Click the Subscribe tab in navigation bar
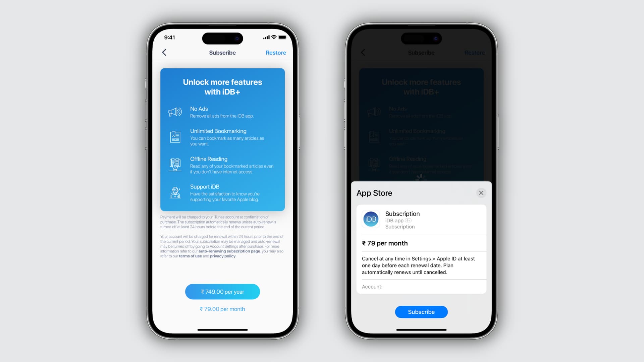Viewport: 644px width, 362px height. 222,53
